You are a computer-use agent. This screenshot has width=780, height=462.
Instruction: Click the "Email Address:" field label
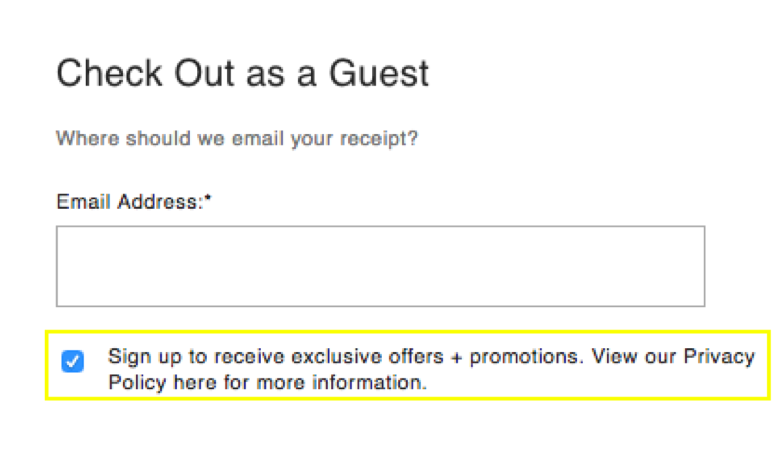point(129,202)
